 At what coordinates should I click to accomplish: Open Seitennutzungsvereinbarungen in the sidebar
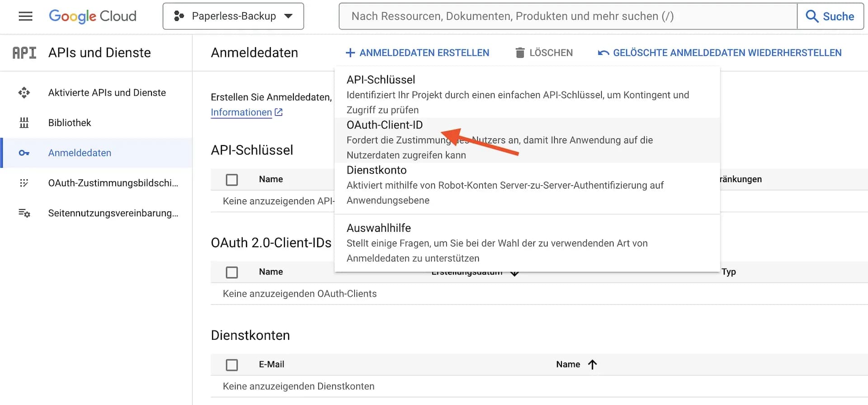[x=96, y=213]
